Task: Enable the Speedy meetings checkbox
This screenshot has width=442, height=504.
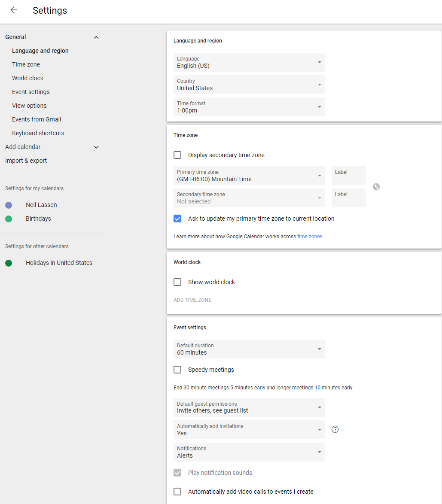Action: pos(177,370)
